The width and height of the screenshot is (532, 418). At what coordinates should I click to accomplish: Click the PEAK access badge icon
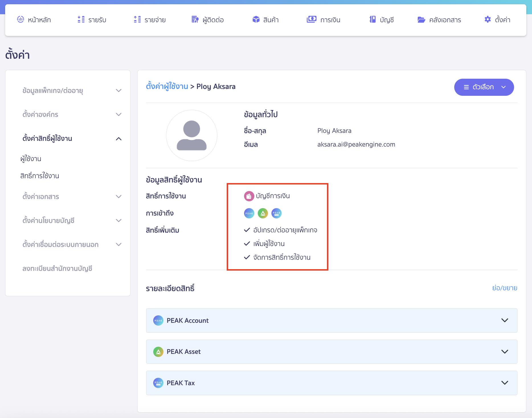coord(249,213)
